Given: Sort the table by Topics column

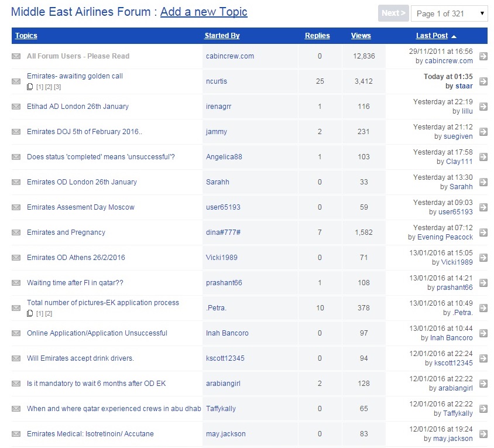Looking at the screenshot, I should [x=26, y=36].
